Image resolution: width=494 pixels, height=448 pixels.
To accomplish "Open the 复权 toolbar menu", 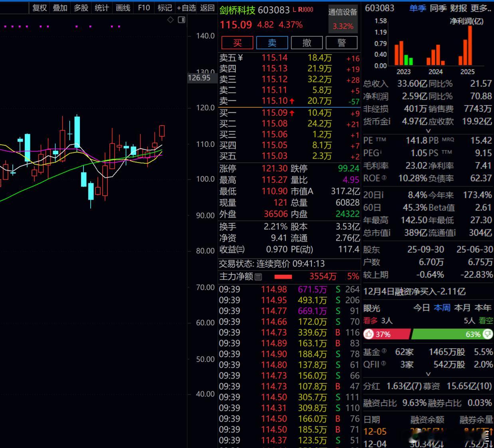I will tap(40, 8).
